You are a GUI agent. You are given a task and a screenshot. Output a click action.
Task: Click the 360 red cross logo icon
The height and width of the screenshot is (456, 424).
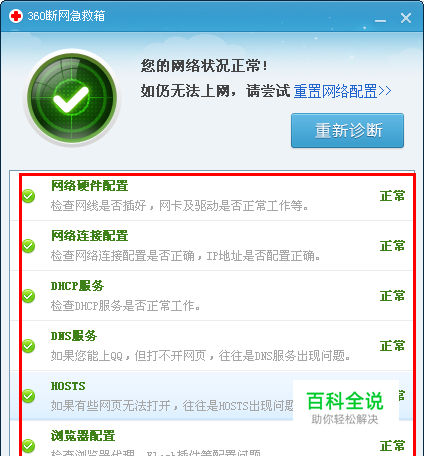coord(16,16)
